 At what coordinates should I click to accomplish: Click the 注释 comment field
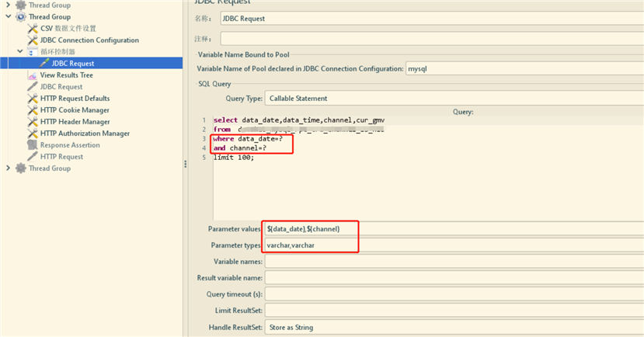432,39
